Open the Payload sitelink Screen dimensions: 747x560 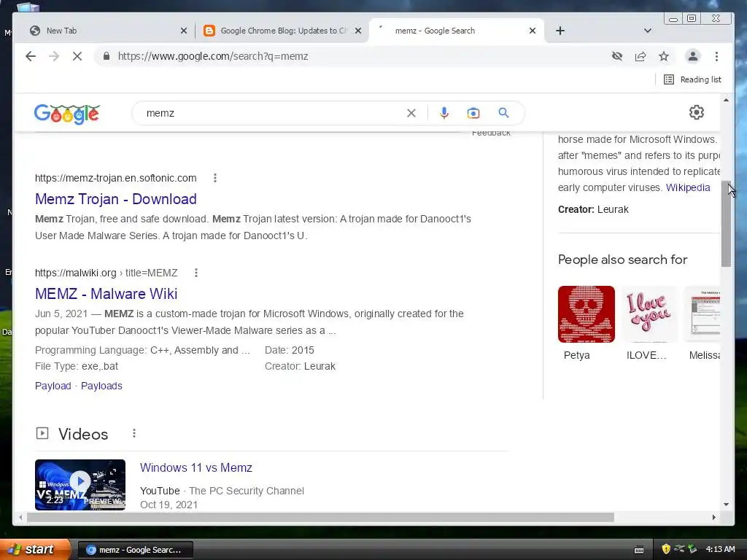pyautogui.click(x=53, y=386)
